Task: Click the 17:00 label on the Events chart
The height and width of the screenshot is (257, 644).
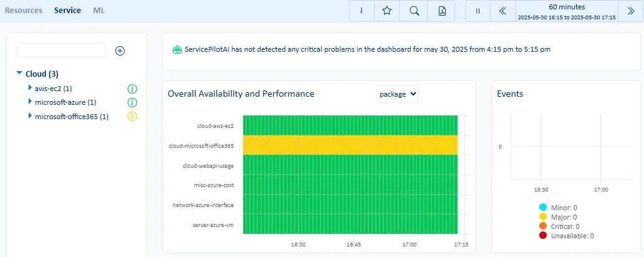Action: (x=601, y=190)
